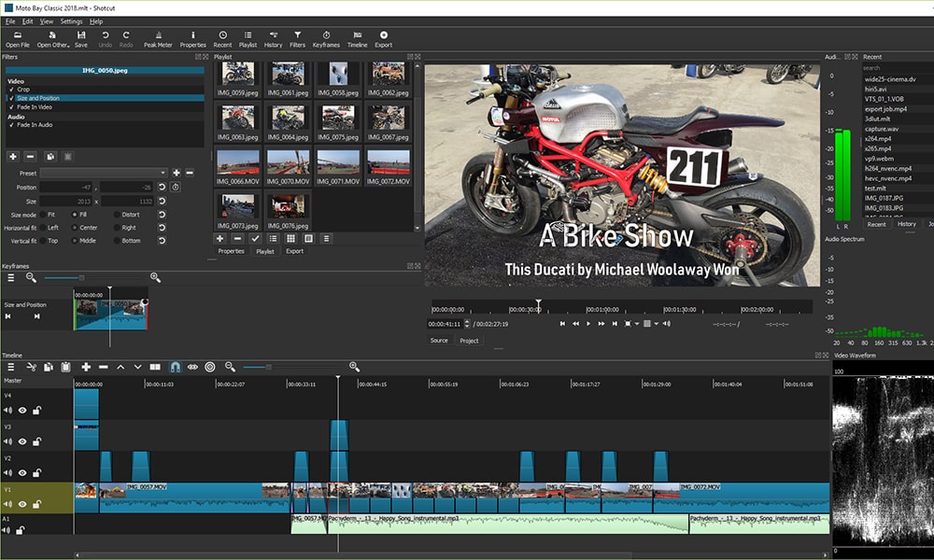This screenshot has height=560, width=934.
Task: Open the Filters panel from the main toolbar
Action: point(297,39)
